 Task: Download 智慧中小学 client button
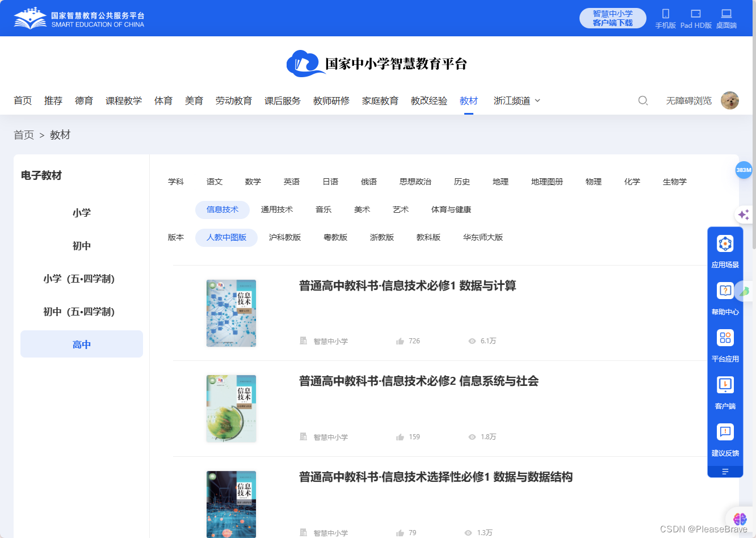[x=613, y=18]
